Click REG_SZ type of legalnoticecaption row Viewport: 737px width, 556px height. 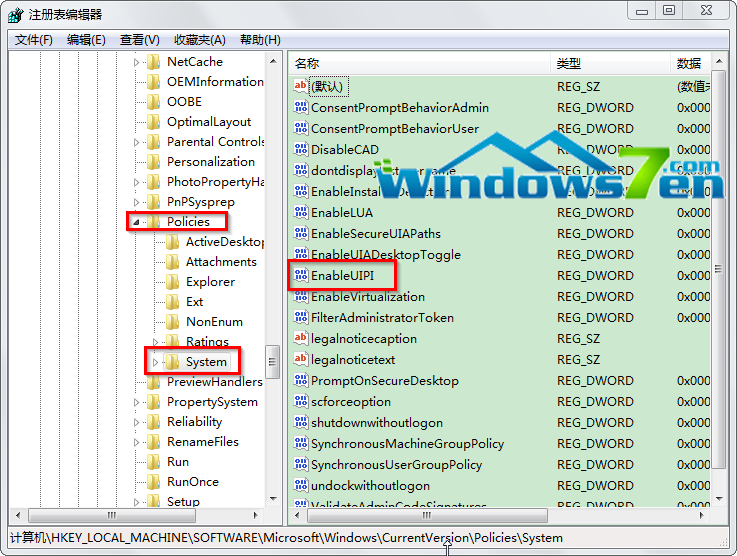click(x=579, y=338)
